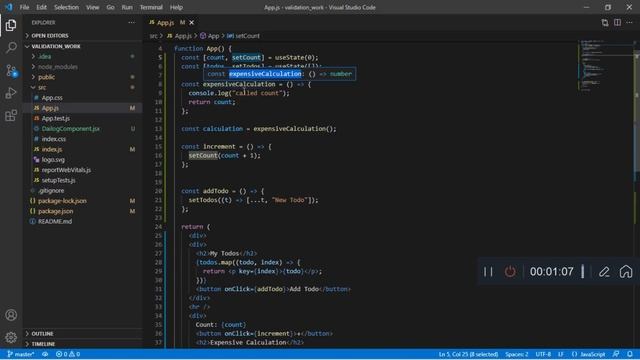Open Manage settings gear
The image size is (640, 360).
tap(11, 338)
